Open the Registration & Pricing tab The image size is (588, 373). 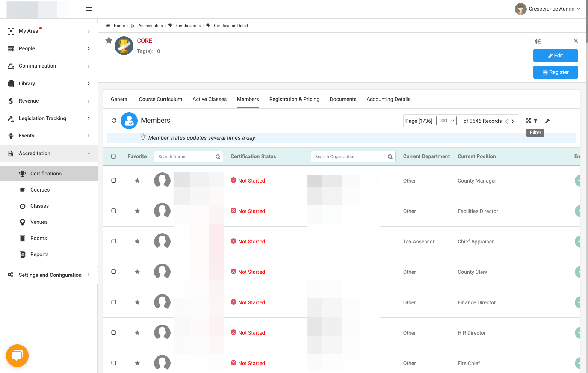point(294,99)
